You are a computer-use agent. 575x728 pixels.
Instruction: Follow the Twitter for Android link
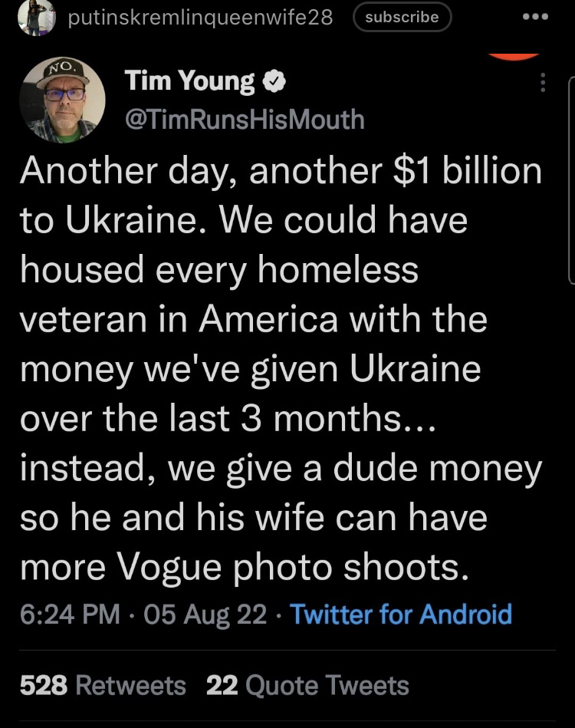pos(401,614)
